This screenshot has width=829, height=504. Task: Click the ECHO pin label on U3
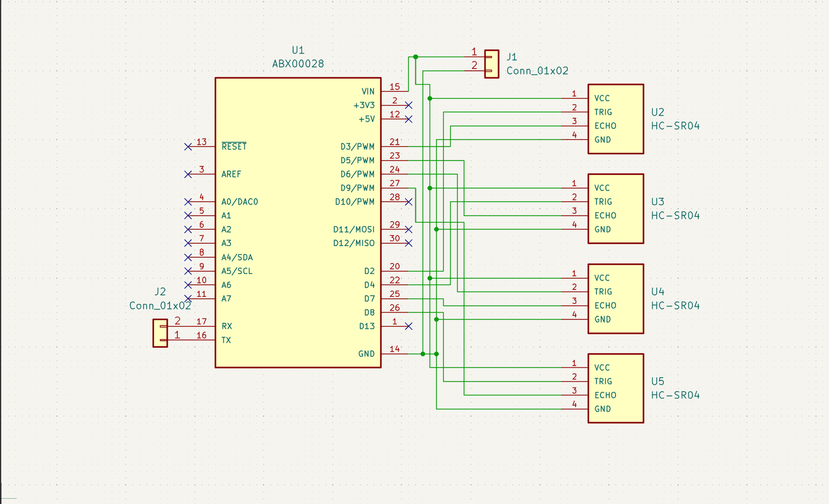tap(605, 215)
